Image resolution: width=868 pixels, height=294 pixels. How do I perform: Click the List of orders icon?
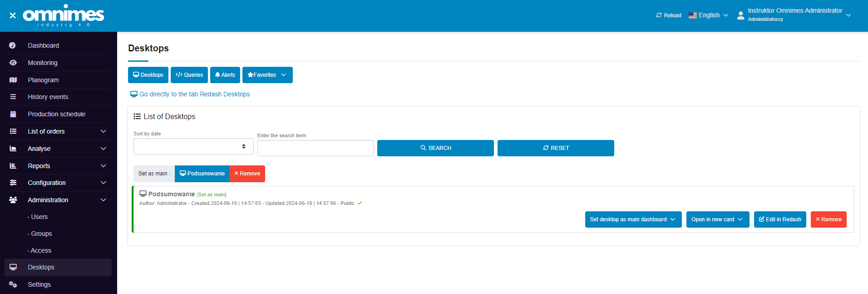point(13,131)
